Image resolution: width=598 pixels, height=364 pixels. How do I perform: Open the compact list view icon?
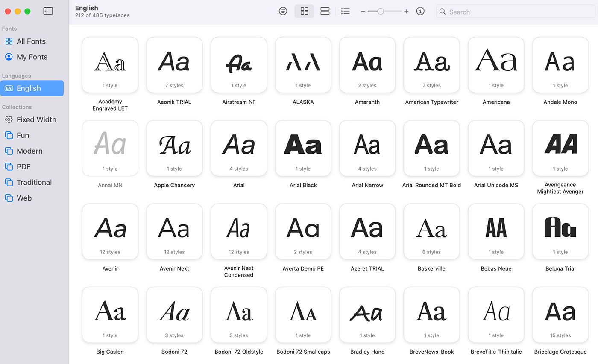click(x=346, y=11)
